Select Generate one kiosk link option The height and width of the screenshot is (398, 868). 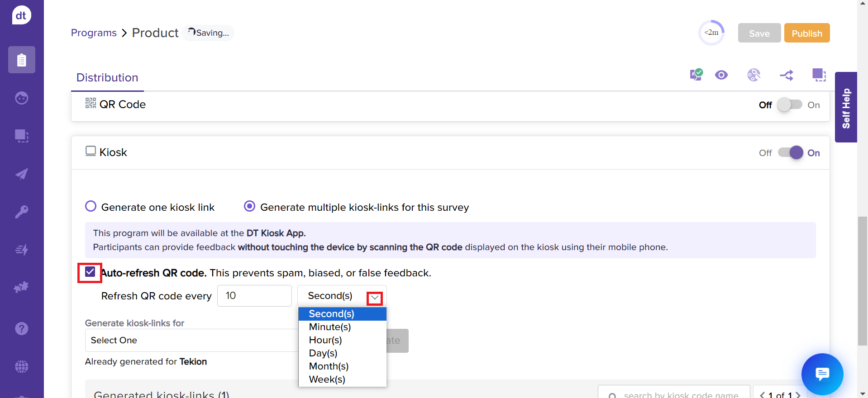(91, 207)
